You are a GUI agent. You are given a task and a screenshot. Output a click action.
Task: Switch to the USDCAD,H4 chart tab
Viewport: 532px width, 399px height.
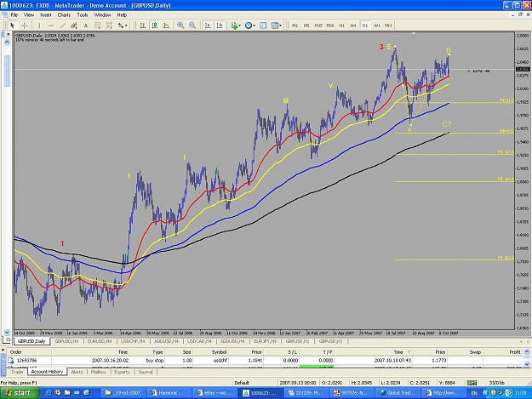coord(199,341)
